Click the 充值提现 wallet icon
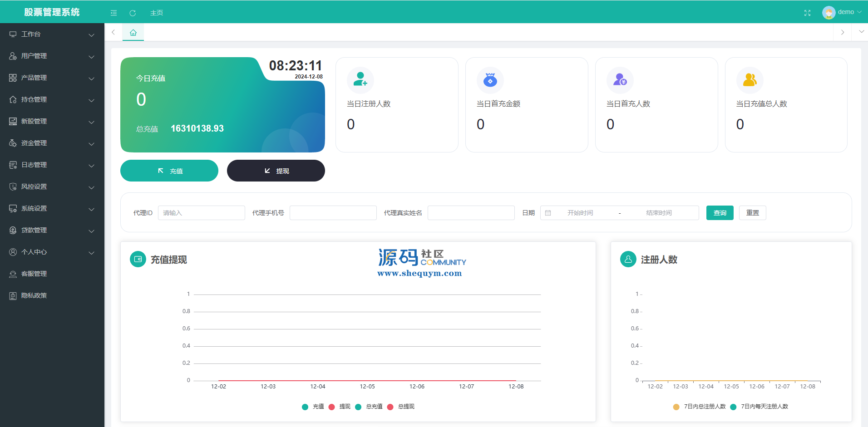The width and height of the screenshot is (868, 427). 138,259
